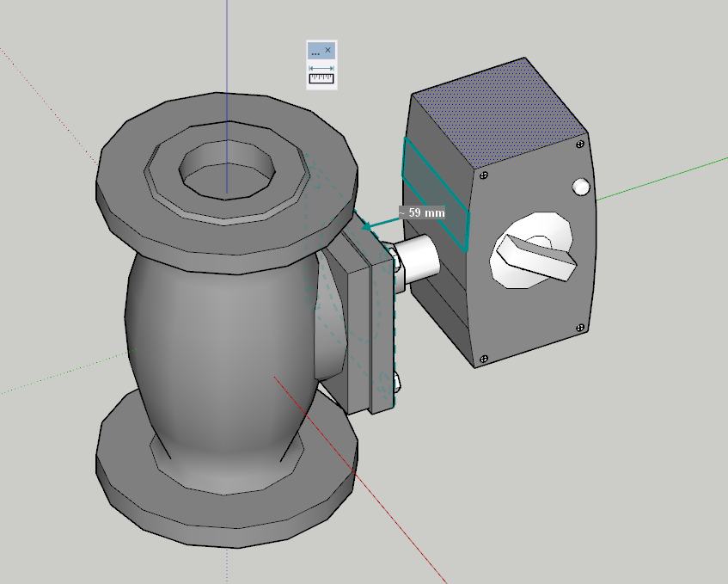This screenshot has height=584, width=728.
Task: Click the teal measurement arrowhead
Action: click(367, 227)
